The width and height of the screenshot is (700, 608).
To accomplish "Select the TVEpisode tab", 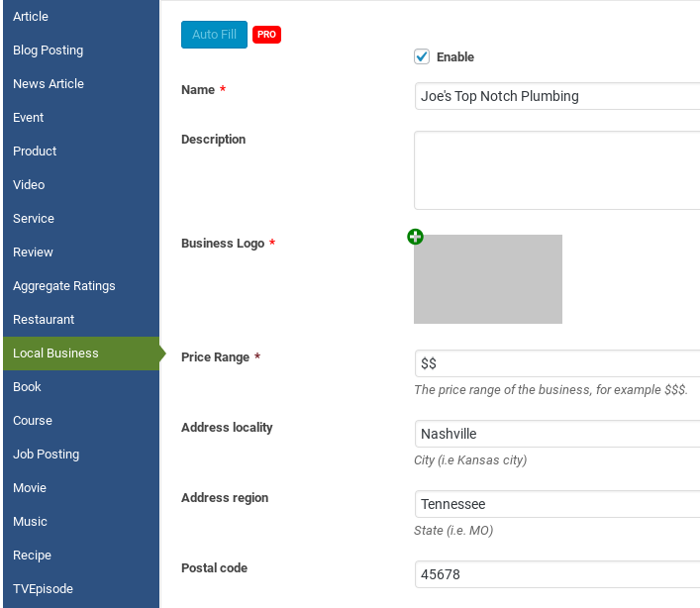I will [81, 589].
